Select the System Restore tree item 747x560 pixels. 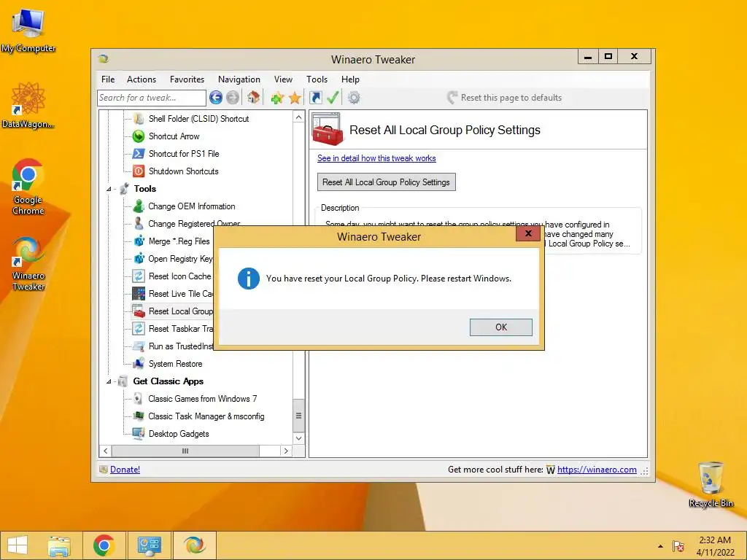tap(175, 364)
